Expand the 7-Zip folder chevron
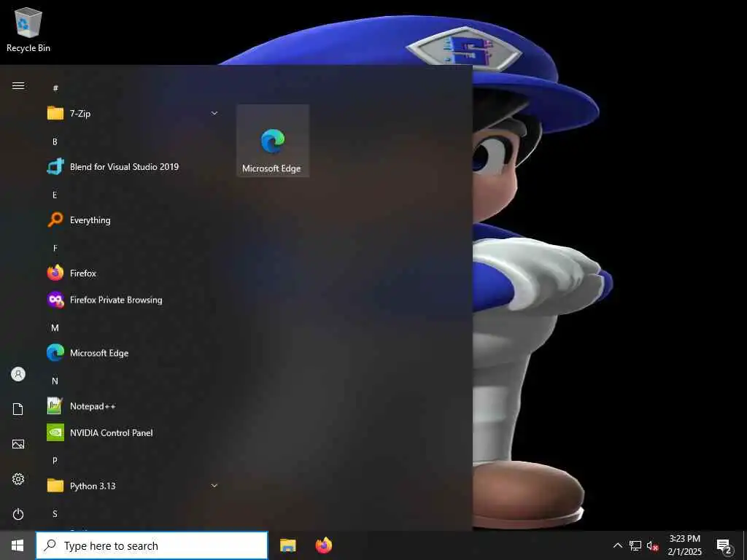 click(x=214, y=113)
